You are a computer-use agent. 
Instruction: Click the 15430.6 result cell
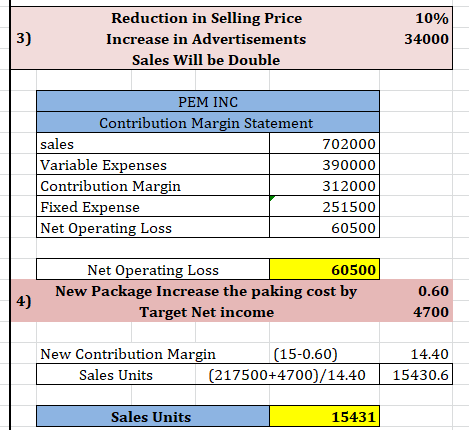tap(416, 375)
